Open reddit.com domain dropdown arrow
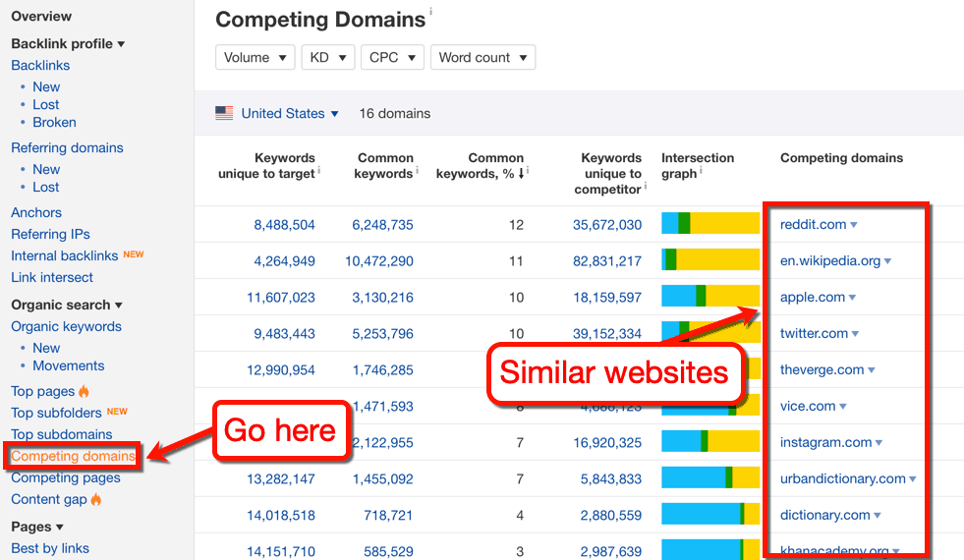This screenshot has height=560, width=964. click(x=854, y=225)
